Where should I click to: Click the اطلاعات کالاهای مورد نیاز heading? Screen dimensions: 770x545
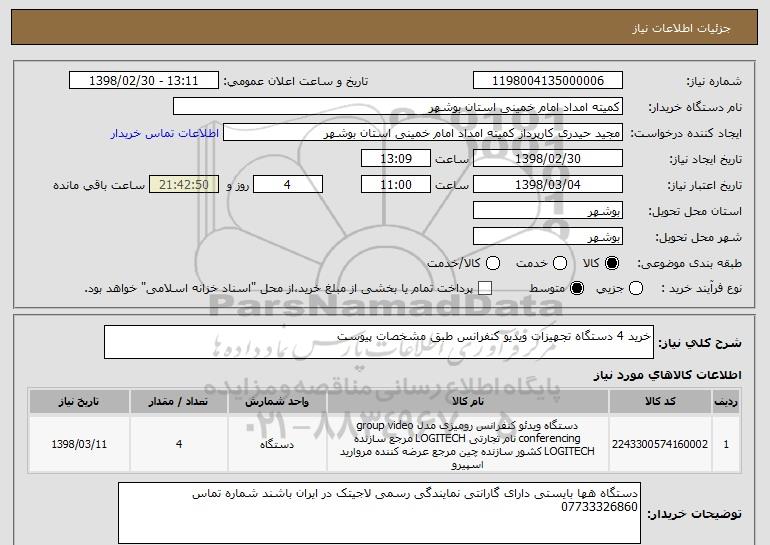pyautogui.click(x=667, y=375)
